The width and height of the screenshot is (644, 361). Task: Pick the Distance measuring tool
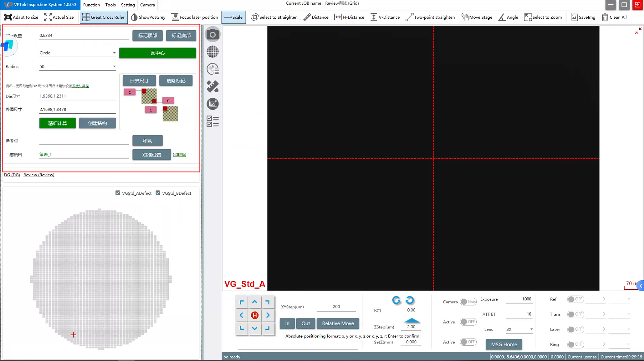point(316,17)
